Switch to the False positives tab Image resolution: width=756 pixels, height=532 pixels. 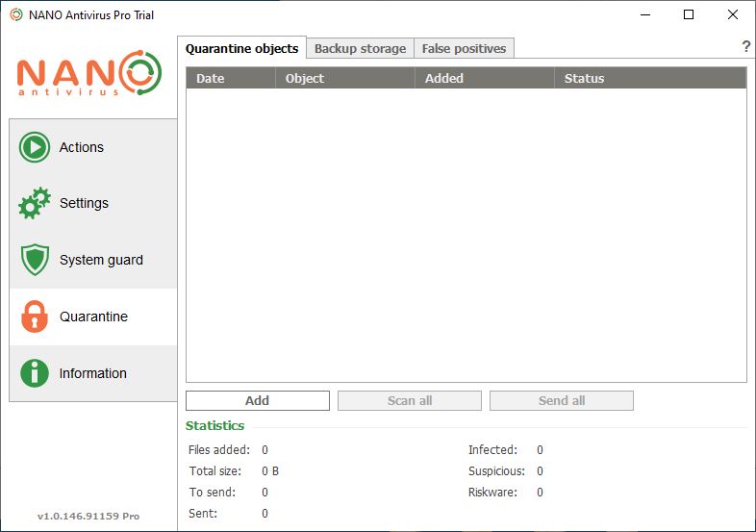[x=464, y=49]
